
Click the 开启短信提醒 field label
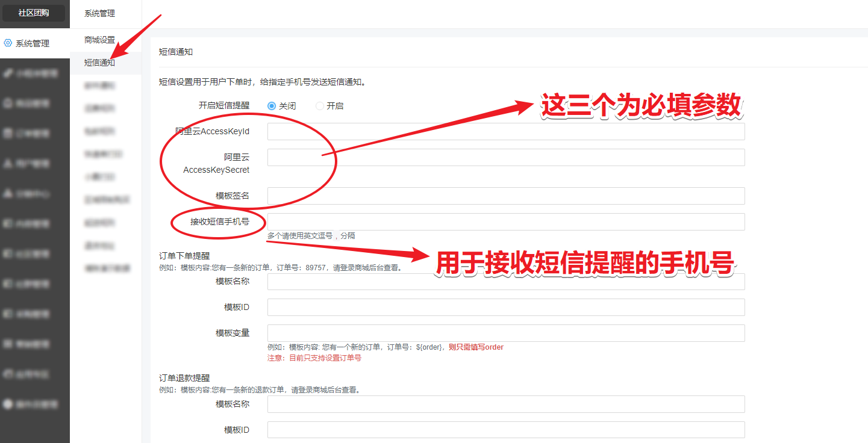coord(224,105)
